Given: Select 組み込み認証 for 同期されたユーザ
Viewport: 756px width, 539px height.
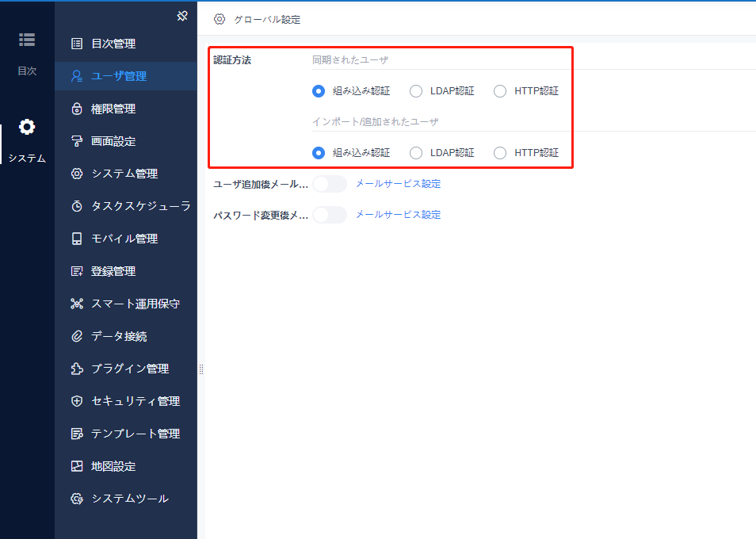Looking at the screenshot, I should coord(319,91).
